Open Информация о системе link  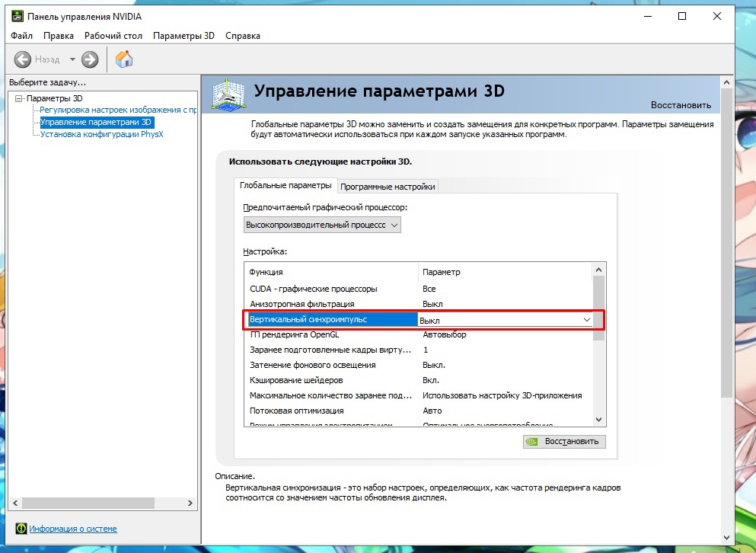pyautogui.click(x=73, y=529)
